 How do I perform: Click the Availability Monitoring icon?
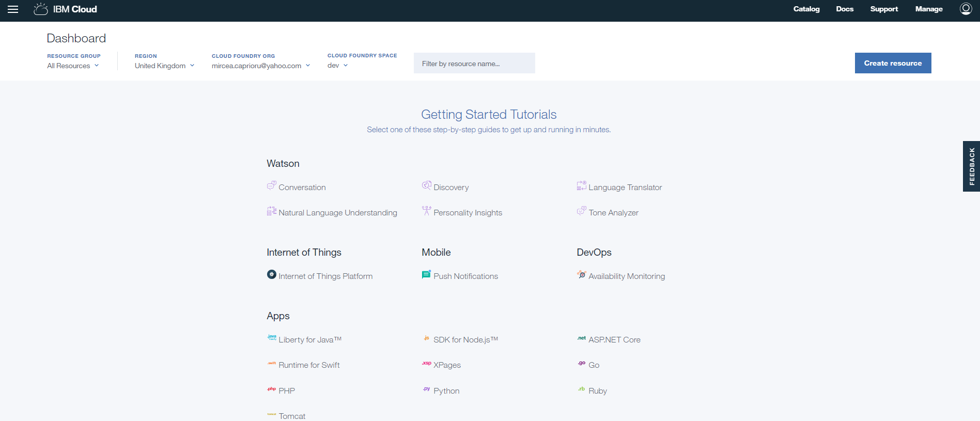click(582, 274)
